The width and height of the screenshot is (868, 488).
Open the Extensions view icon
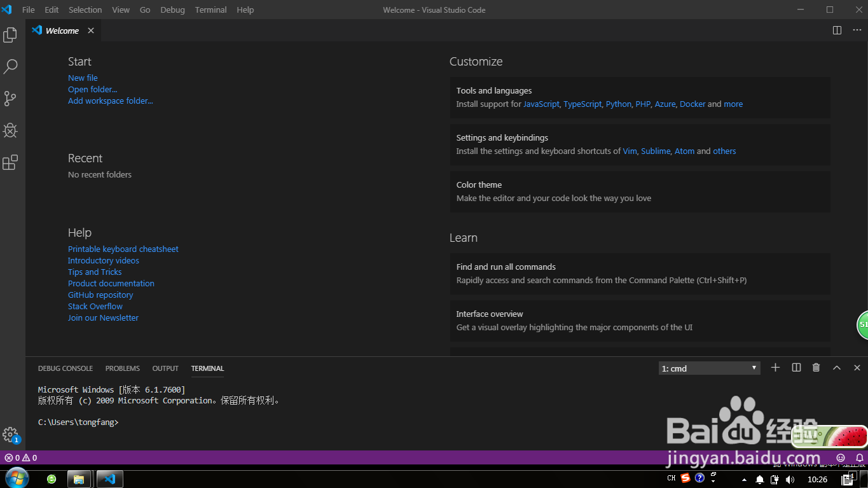(10, 162)
